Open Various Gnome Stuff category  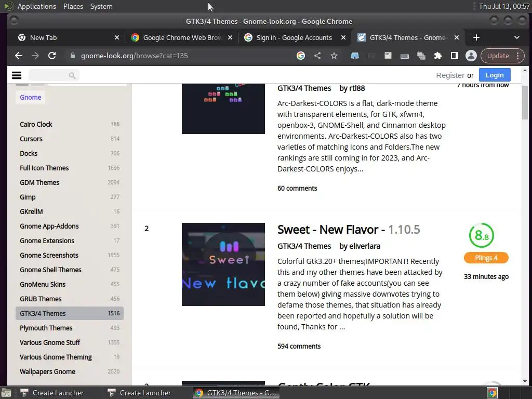70,343
